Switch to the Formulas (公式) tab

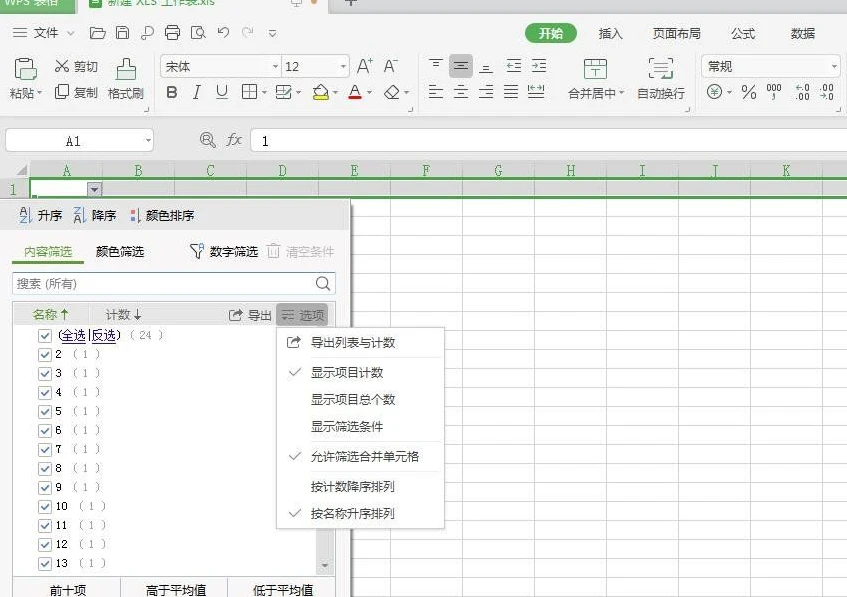coord(743,33)
